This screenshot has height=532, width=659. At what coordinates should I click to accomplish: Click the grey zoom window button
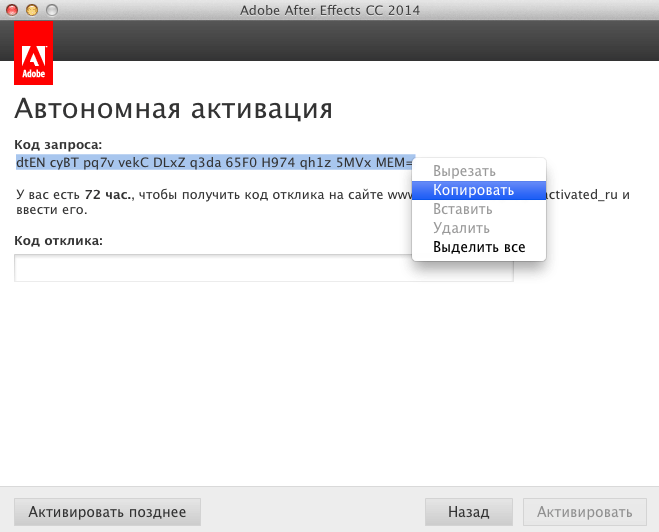pos(52,10)
